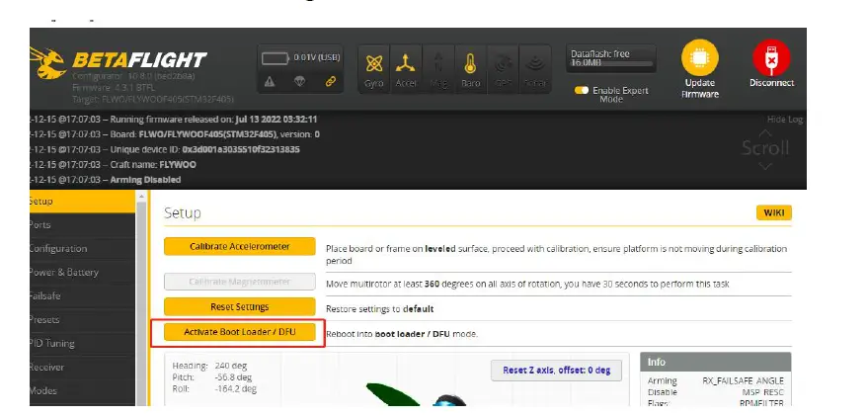Open the WIKI help button

tap(774, 213)
